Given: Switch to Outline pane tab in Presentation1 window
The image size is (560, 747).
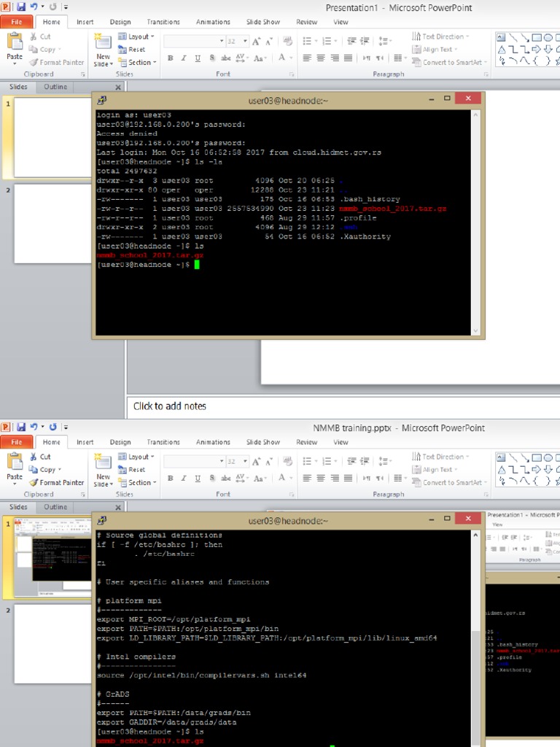Looking at the screenshot, I should (x=55, y=87).
